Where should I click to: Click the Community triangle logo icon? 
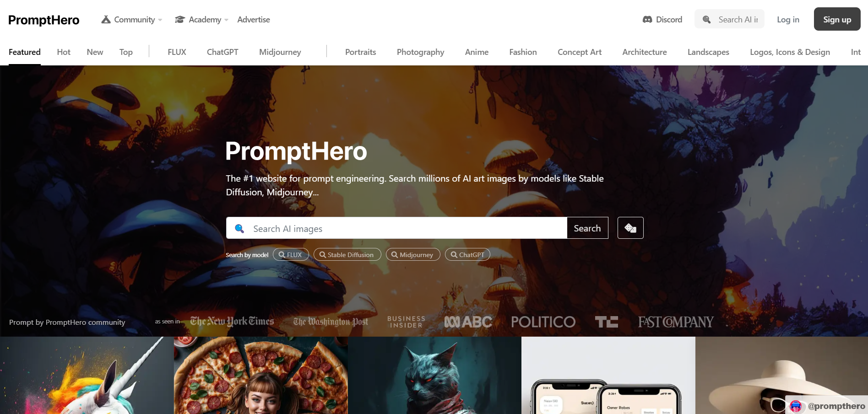click(x=106, y=19)
